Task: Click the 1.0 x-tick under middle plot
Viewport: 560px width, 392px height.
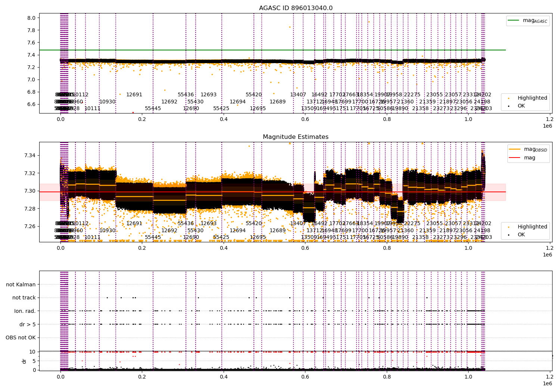Action: point(468,248)
